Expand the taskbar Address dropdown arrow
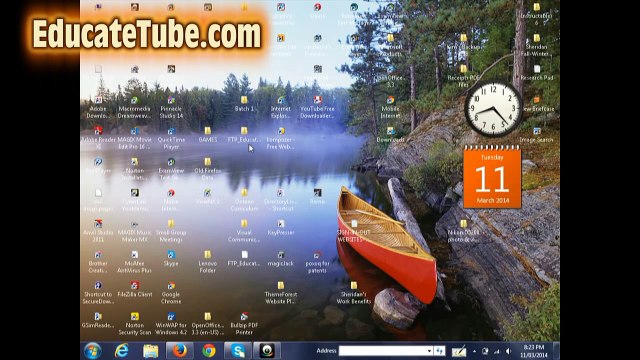Image resolution: width=640 pixels, height=360 pixels. (429, 351)
